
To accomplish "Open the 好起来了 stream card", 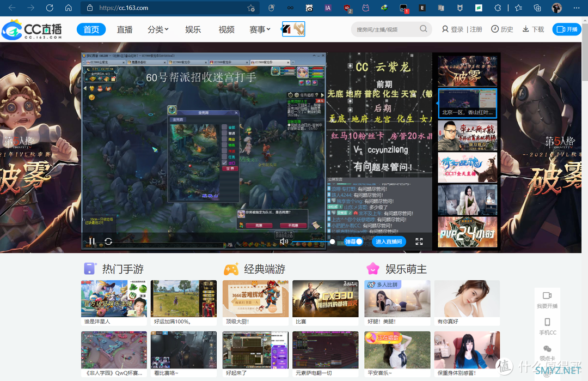I will pos(255,354).
